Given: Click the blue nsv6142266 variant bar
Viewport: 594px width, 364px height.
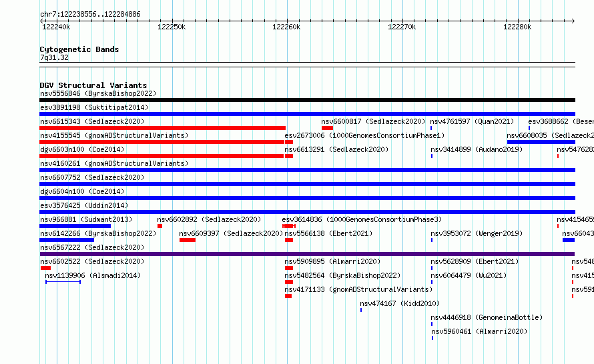Looking at the screenshot, I should (x=67, y=240).
